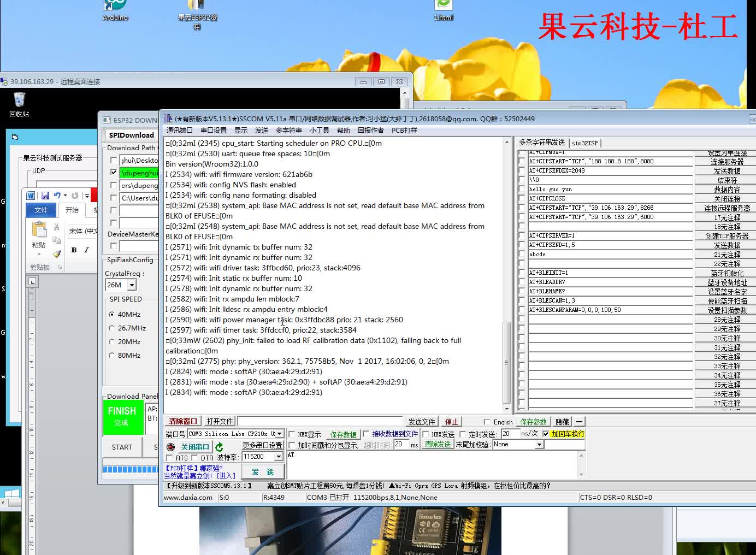The image size is (756, 555).
Task: Open the 剪贴板 clipboard dialog launcher
Action: 60,267
